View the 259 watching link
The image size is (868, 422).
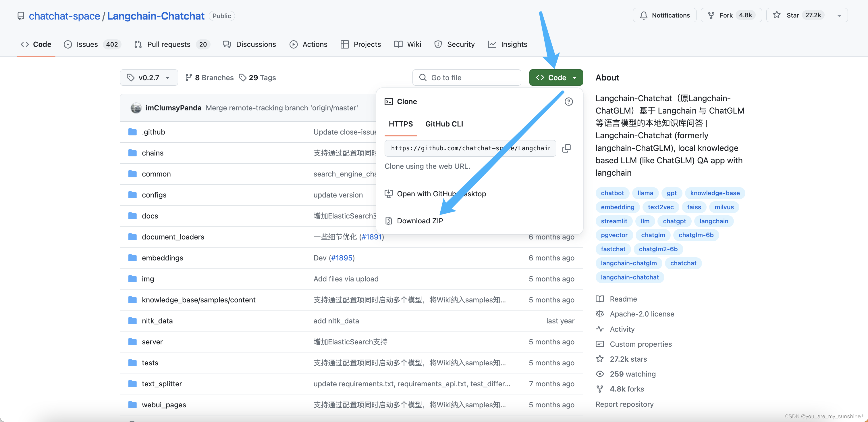tap(626, 374)
